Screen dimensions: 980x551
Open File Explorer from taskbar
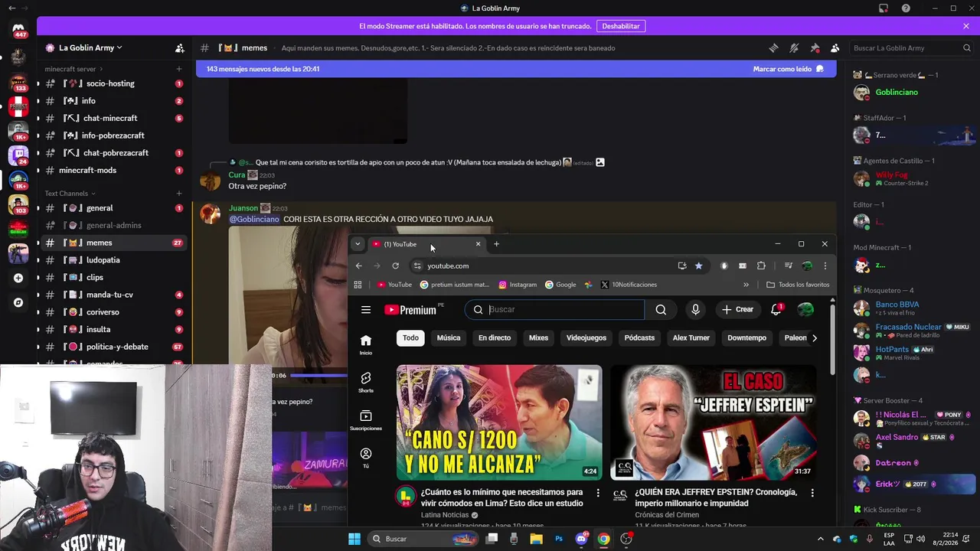coord(536,539)
